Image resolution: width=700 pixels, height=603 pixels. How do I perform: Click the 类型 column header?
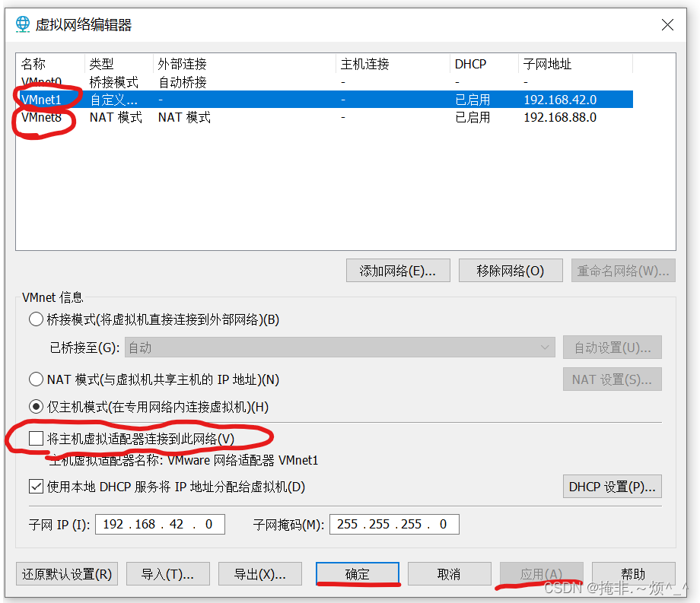119,64
